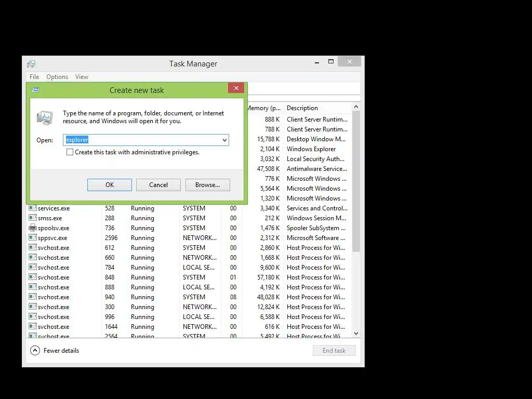Image resolution: width=532 pixels, height=399 pixels.
Task: Click the Task Manager title bar icon
Action: (x=31, y=63)
